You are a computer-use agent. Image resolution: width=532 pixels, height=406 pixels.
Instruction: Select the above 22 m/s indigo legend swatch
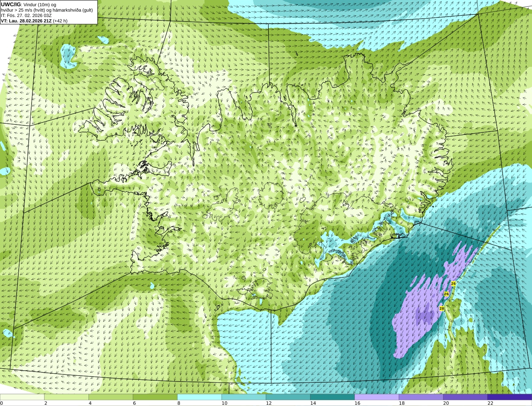[x=510, y=397]
